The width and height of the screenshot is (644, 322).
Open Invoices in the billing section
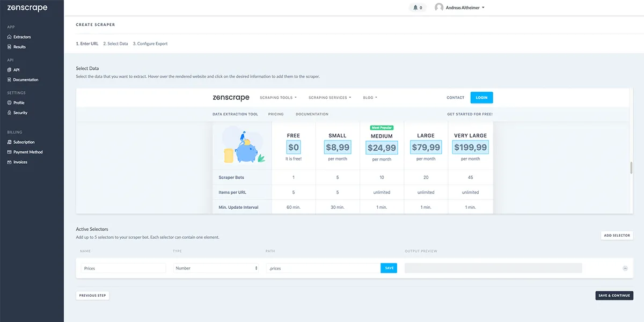[20, 162]
